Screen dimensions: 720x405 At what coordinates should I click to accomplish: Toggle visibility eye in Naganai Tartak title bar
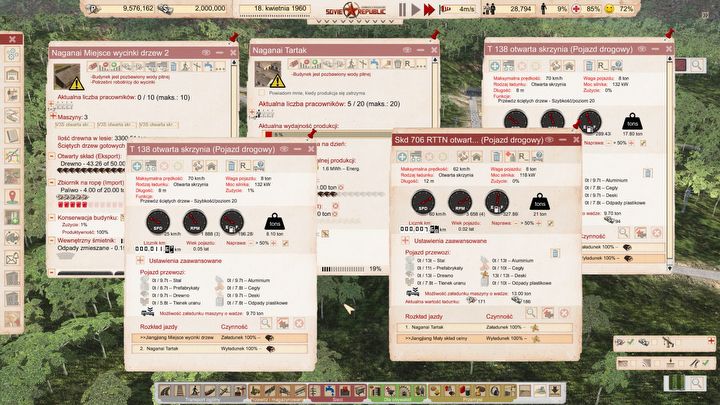(407, 50)
